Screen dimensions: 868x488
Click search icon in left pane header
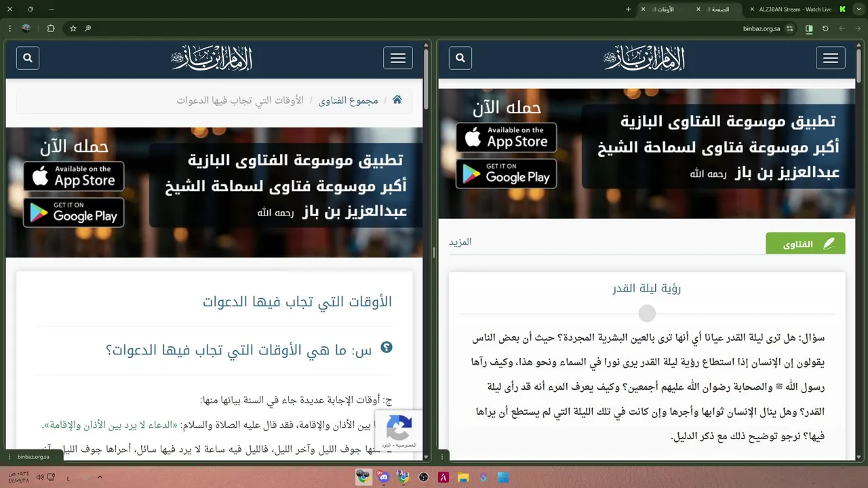pos(28,58)
